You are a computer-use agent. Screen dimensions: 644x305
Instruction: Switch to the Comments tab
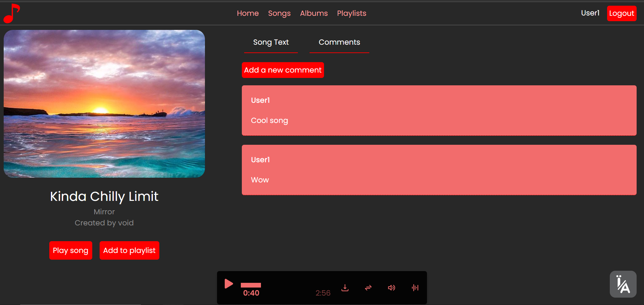[x=339, y=42]
